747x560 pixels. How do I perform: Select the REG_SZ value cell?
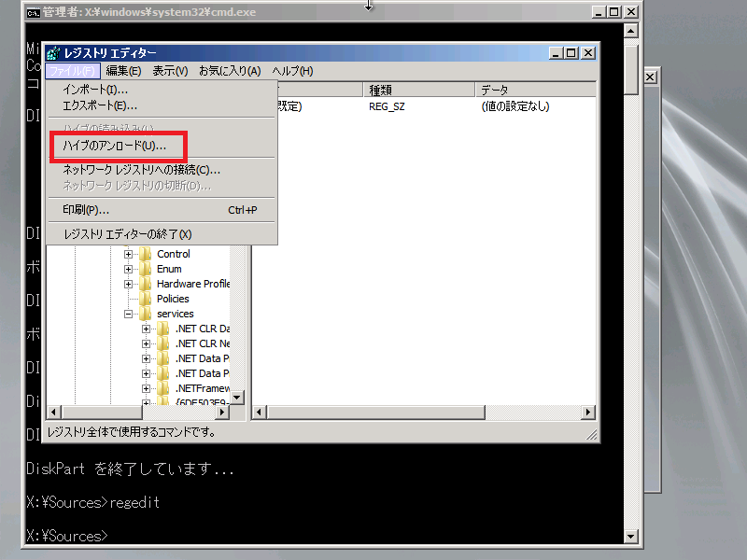pyautogui.click(x=387, y=106)
